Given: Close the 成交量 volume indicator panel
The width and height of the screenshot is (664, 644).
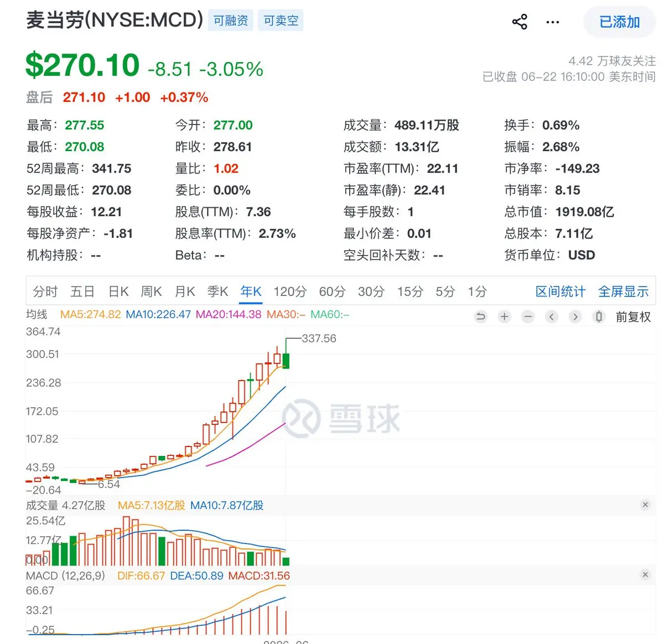Looking at the screenshot, I should (x=645, y=505).
